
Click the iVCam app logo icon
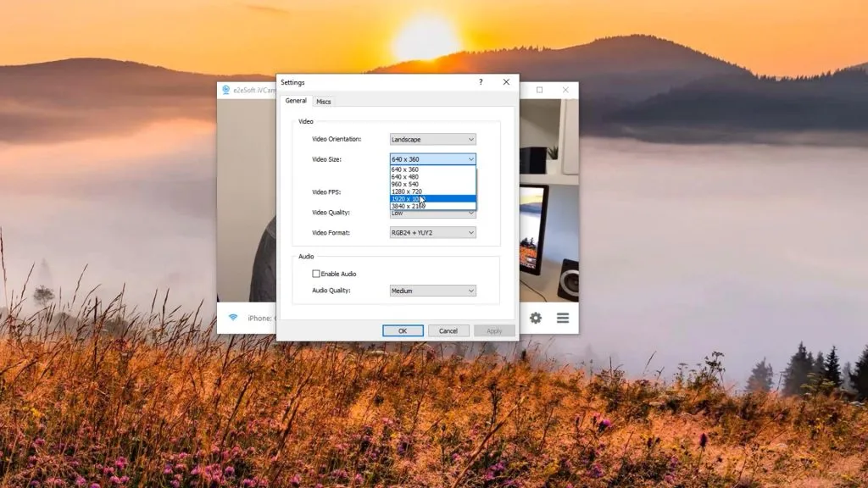[x=225, y=90]
